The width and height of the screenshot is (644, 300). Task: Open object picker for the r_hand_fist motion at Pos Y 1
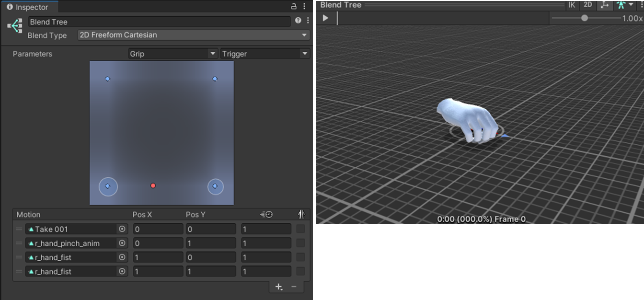coord(122,271)
